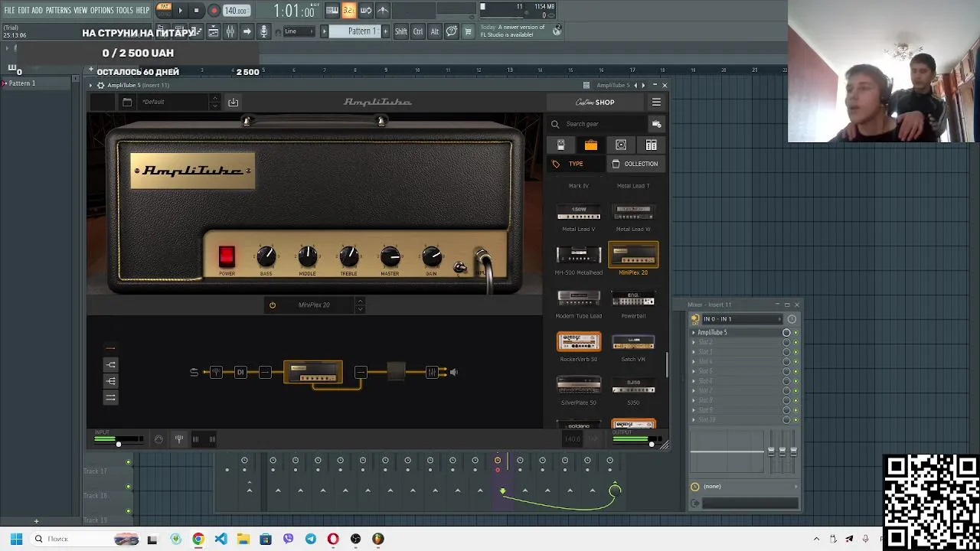Enable the 3.2.1 countdown before recording

[x=349, y=10]
